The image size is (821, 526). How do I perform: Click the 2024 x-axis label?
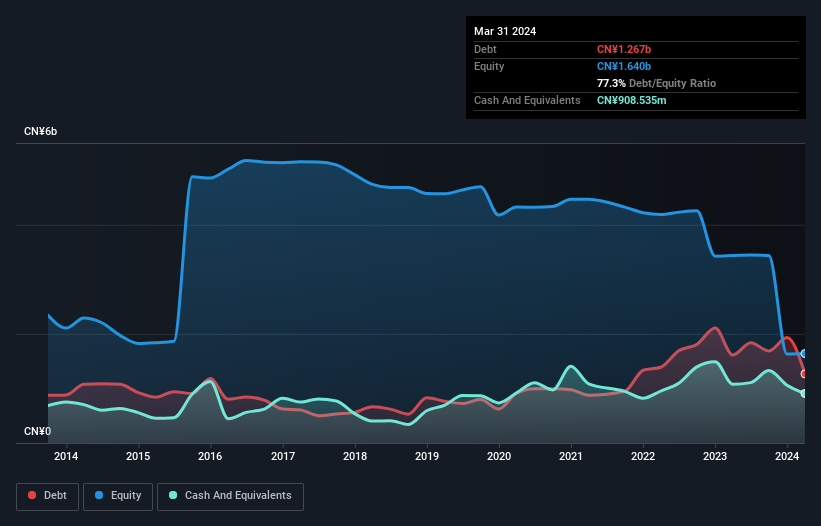coord(787,456)
